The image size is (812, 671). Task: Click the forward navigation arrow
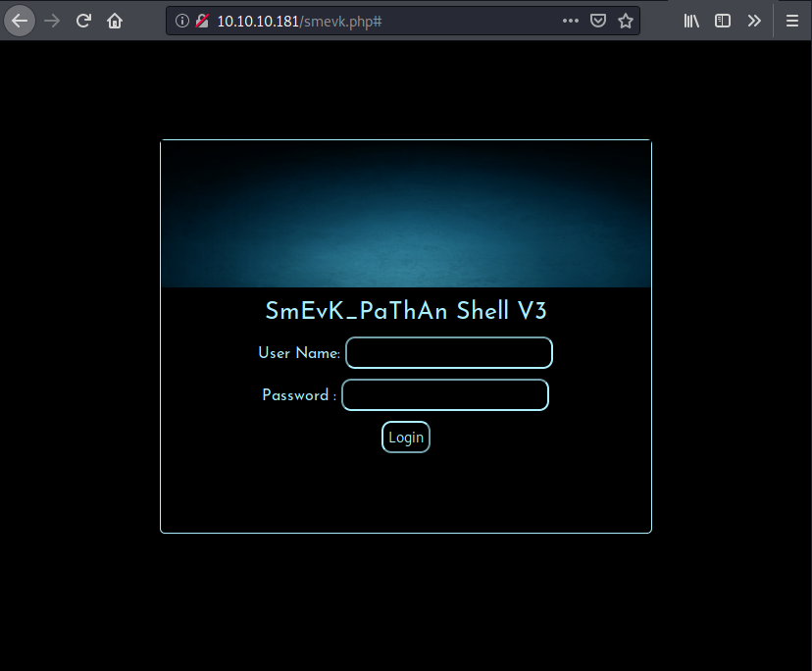[51, 20]
